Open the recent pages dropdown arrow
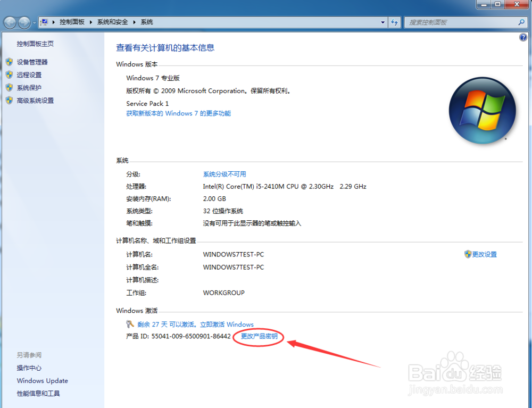 click(34, 23)
